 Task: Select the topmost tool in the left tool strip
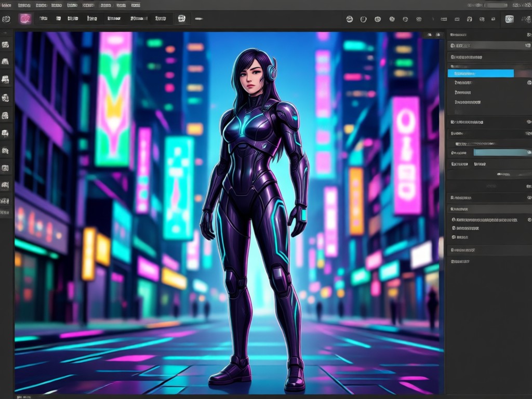(x=5, y=45)
